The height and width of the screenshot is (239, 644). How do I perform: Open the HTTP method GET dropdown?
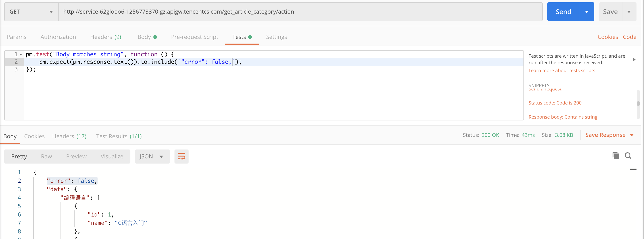coord(31,12)
